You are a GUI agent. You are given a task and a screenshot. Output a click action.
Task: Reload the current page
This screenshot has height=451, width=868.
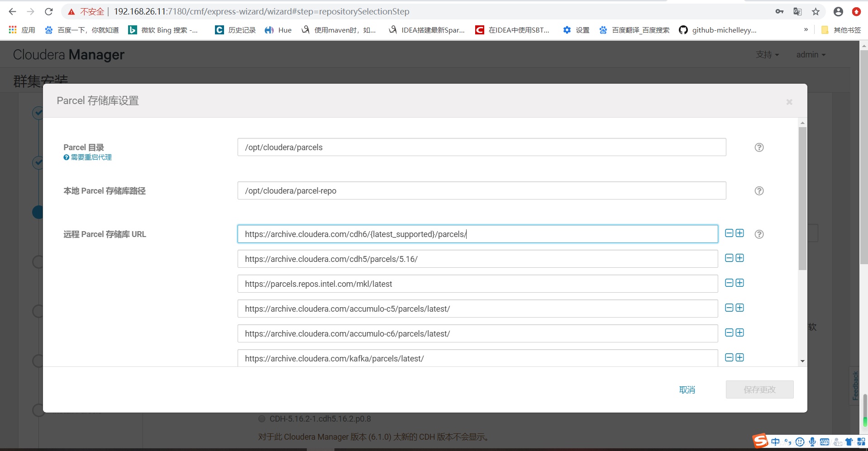coord(49,11)
